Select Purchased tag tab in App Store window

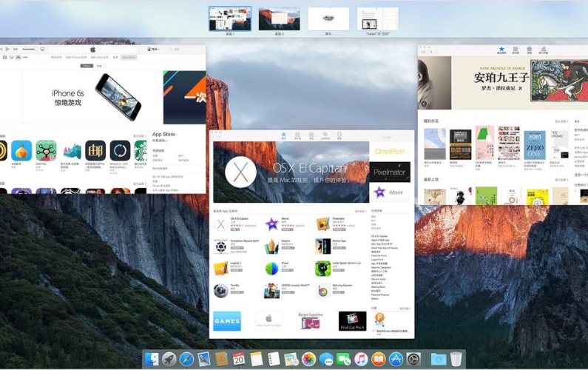coord(325,135)
